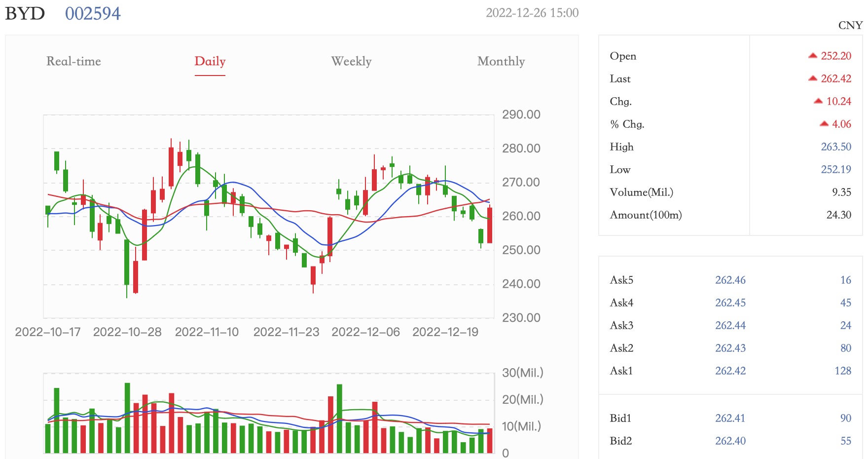Click the CNY currency label
The width and height of the screenshot is (868, 459).
(850, 25)
